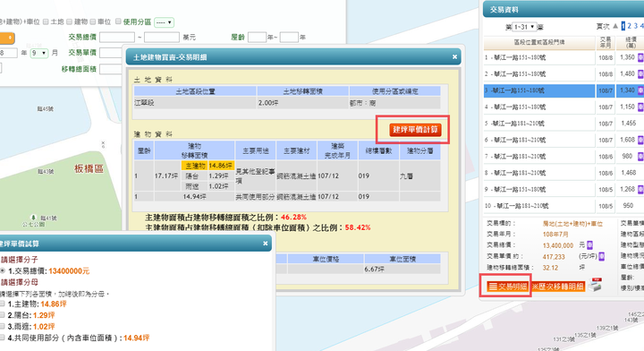Click 交易總價 maximum input field
The width and height of the screenshot is (644, 351).
(162, 38)
